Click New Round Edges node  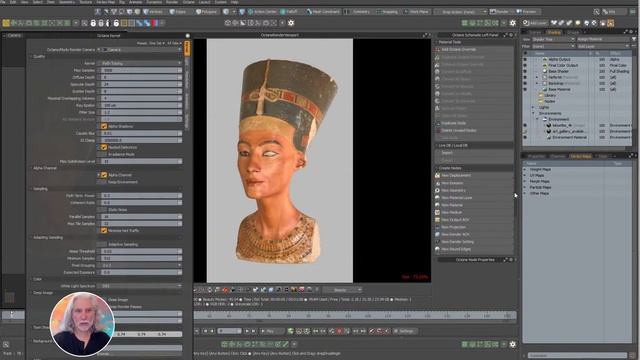click(474, 249)
